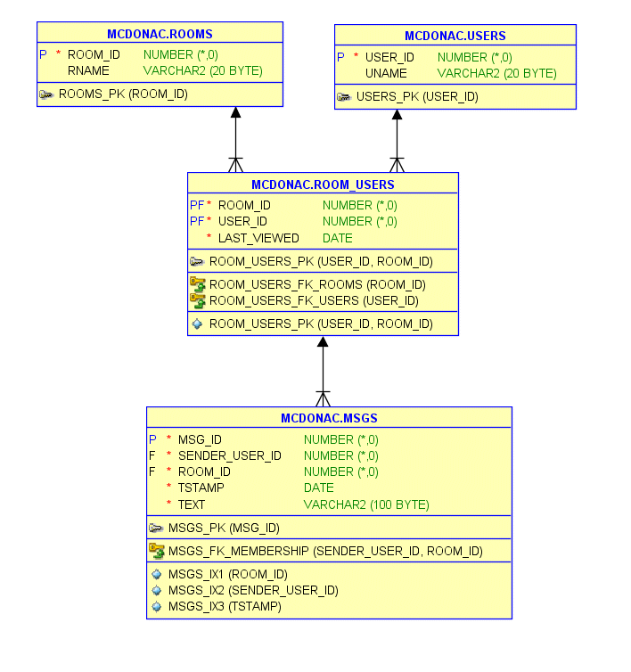Click the RNAME column in ROOMS table
Screen dimensions: 631x672
click(88, 70)
